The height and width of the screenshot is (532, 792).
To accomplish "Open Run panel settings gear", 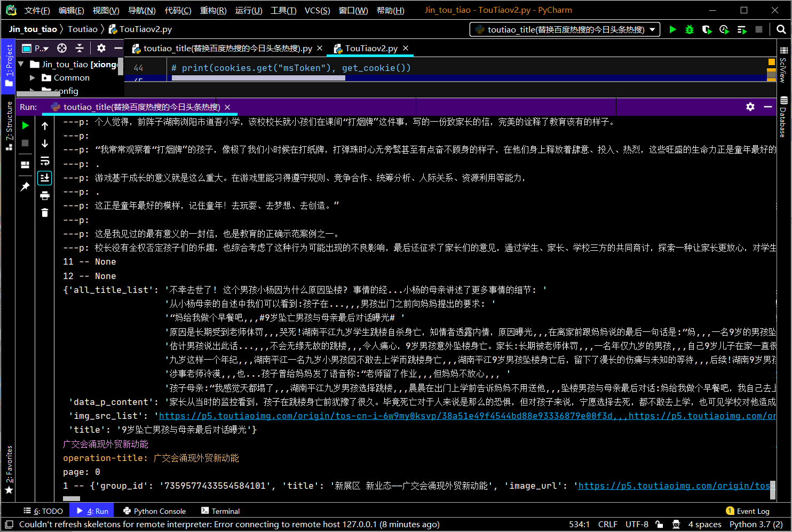I will [x=750, y=107].
